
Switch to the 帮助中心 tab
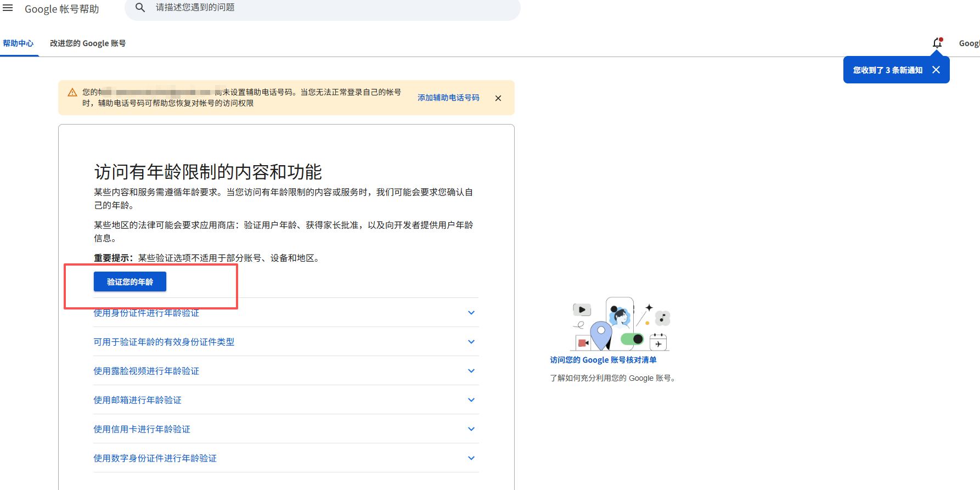18,43
